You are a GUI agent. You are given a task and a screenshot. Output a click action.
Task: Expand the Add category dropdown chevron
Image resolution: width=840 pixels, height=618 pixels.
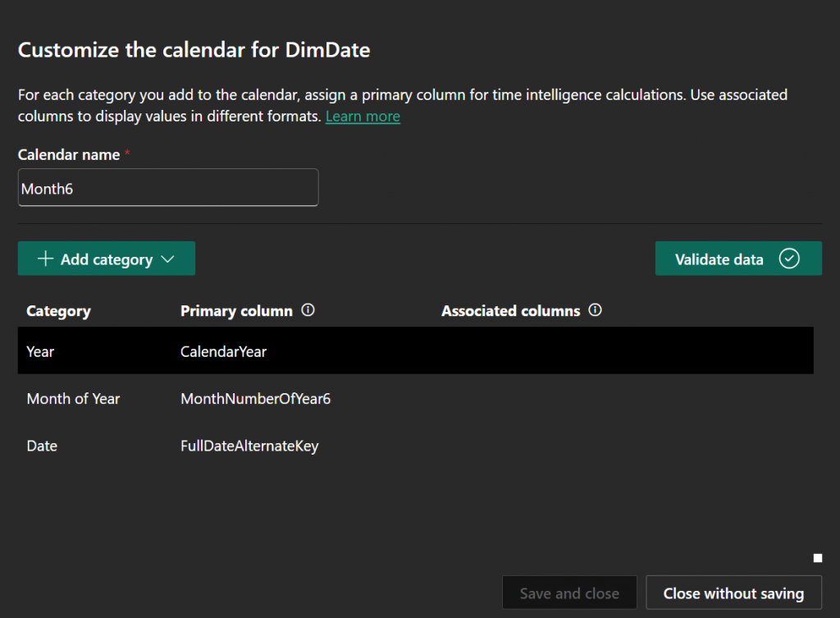pos(168,259)
